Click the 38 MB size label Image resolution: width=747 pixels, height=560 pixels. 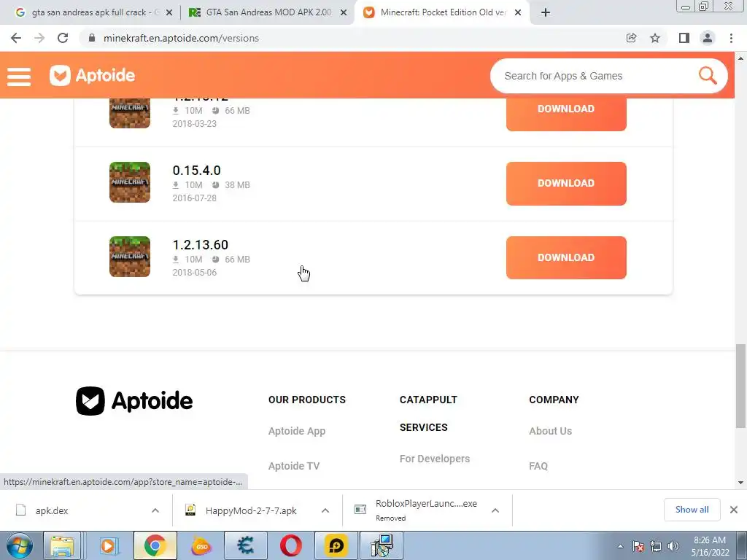[237, 184]
